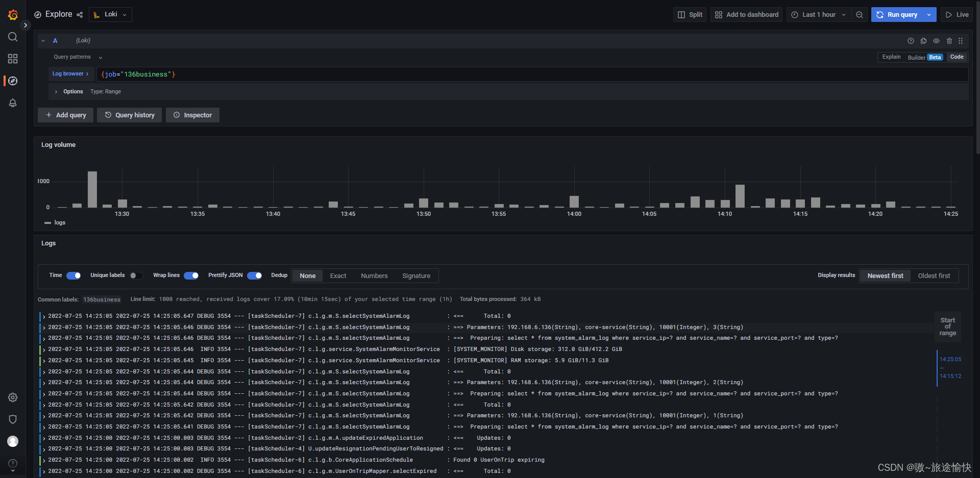The image size is (980, 478).
Task: Expand the Disk storage 312.0 GiB log line
Action: pyautogui.click(x=44, y=350)
